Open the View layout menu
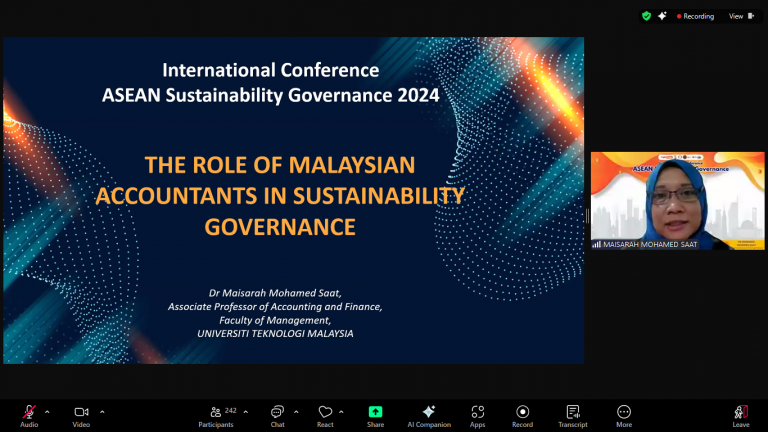 [x=742, y=16]
